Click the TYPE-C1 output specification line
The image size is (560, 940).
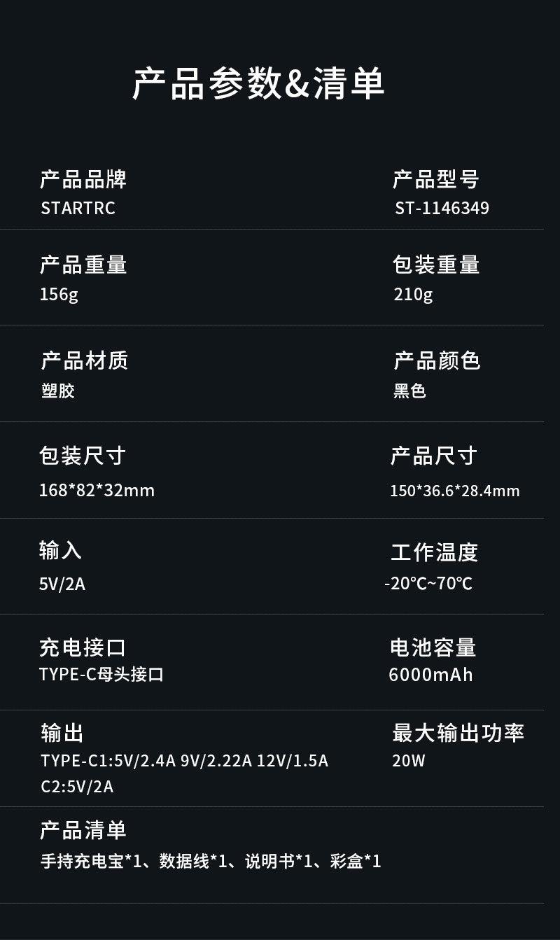coord(184,761)
